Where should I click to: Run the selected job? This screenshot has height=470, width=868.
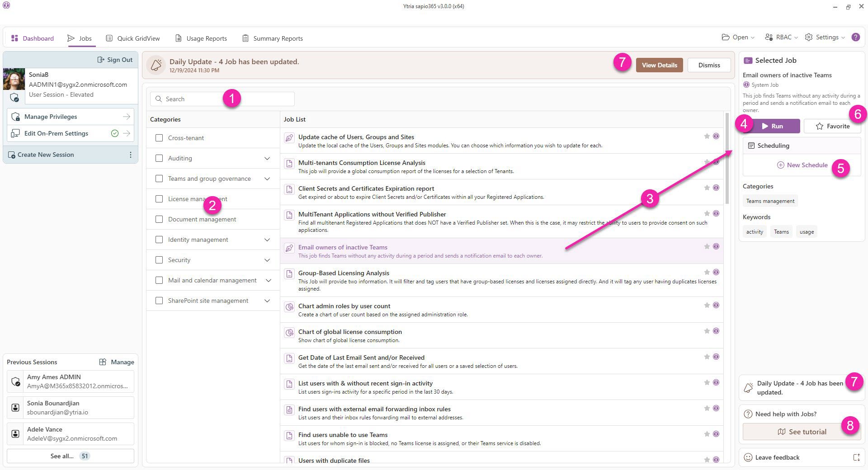click(x=772, y=127)
